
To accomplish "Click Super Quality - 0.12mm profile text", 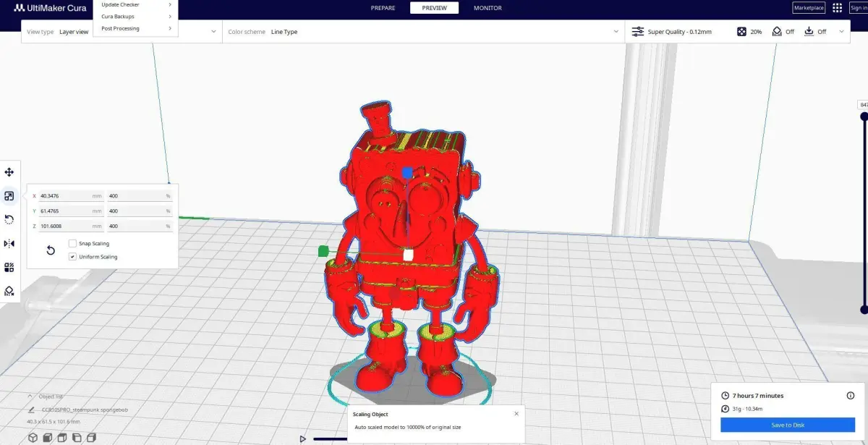I will coord(679,32).
